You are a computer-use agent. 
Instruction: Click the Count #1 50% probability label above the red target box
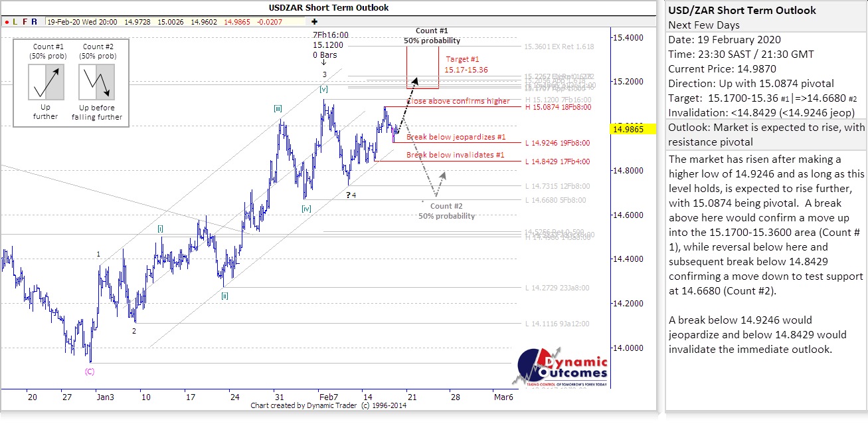432,36
